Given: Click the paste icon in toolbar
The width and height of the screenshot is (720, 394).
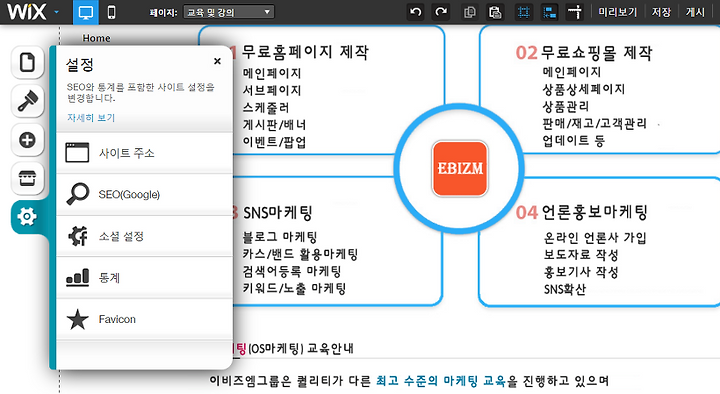Looking at the screenshot, I should [x=495, y=12].
